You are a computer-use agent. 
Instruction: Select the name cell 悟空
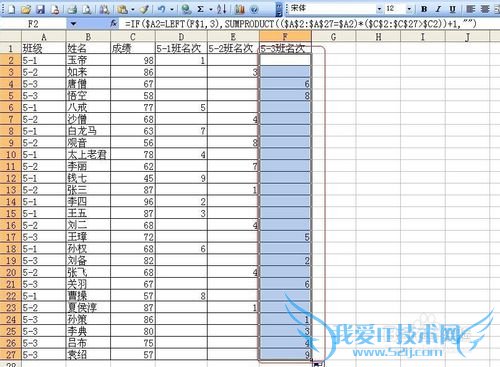(x=88, y=96)
